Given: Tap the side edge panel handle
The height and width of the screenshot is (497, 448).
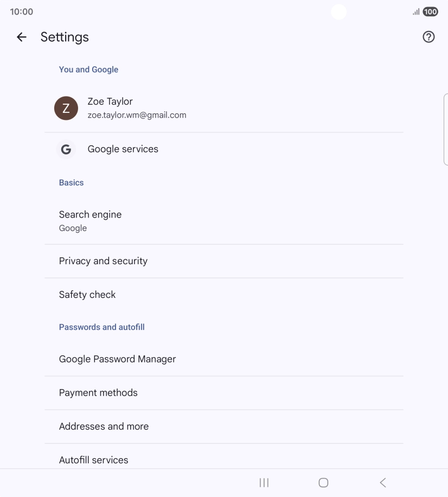Looking at the screenshot, I should pyautogui.click(x=445, y=129).
